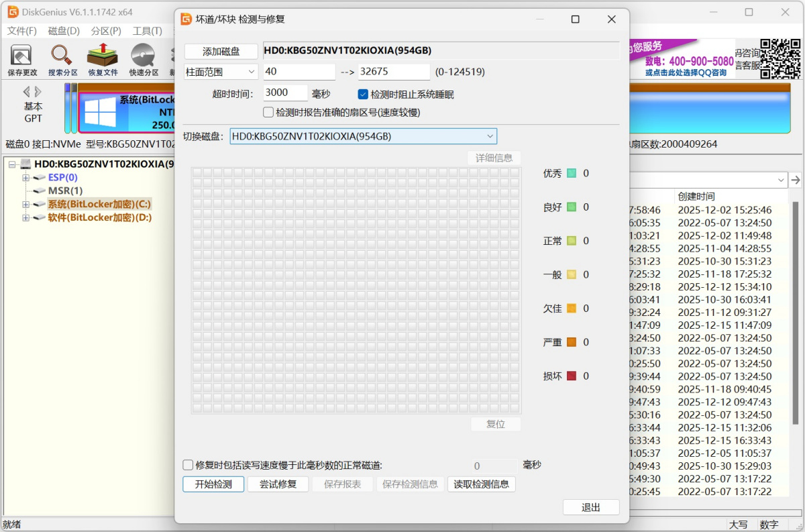Open the 柱面范围 dropdown
Screen dimensions: 805x532
(221, 72)
